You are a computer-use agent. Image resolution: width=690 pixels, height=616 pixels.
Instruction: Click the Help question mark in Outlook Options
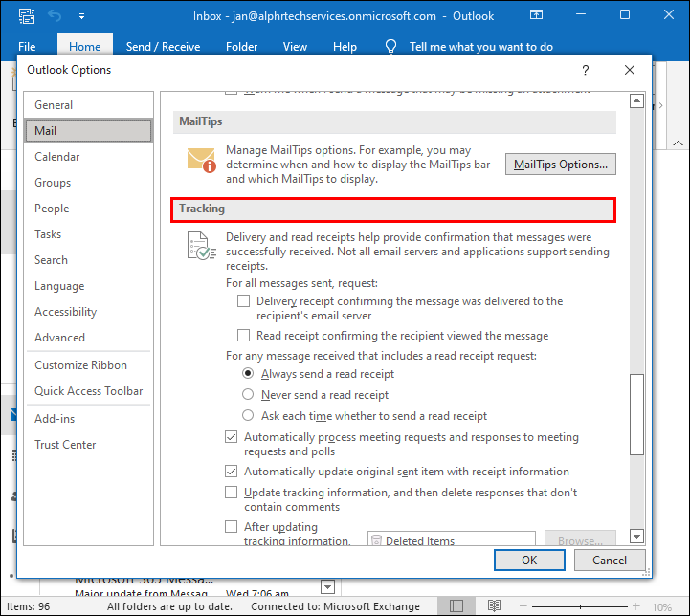[x=586, y=70]
